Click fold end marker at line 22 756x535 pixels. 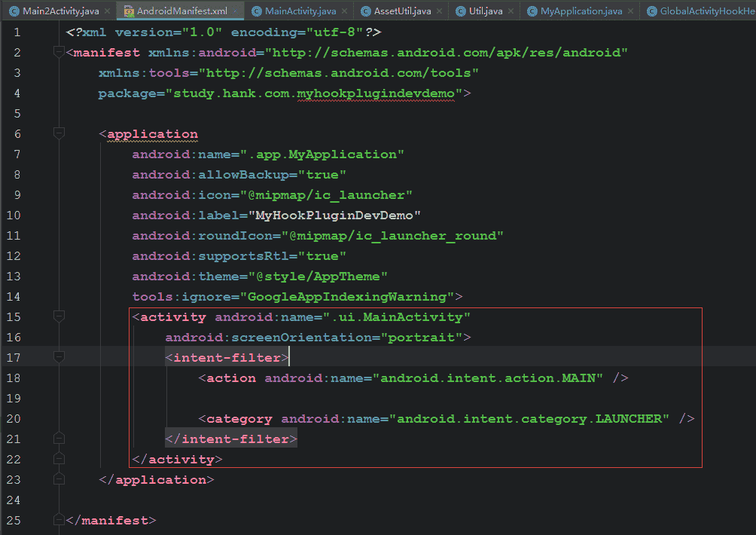point(59,458)
